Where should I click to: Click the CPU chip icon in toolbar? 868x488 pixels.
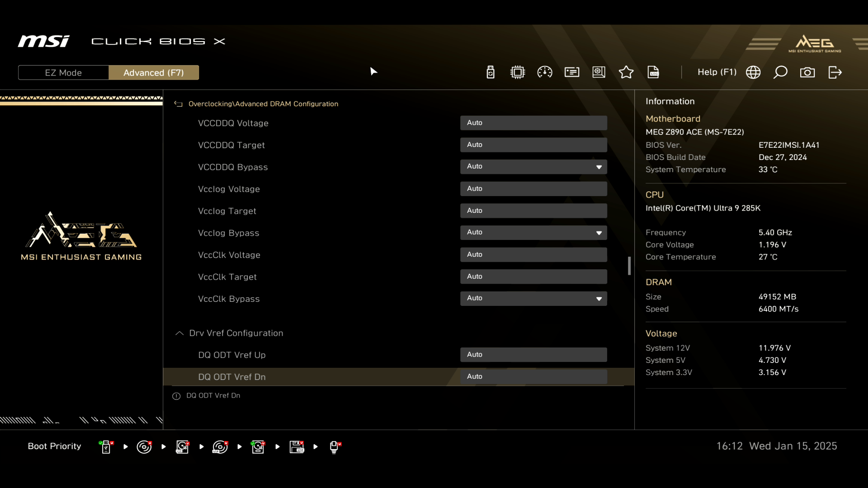[x=518, y=72]
